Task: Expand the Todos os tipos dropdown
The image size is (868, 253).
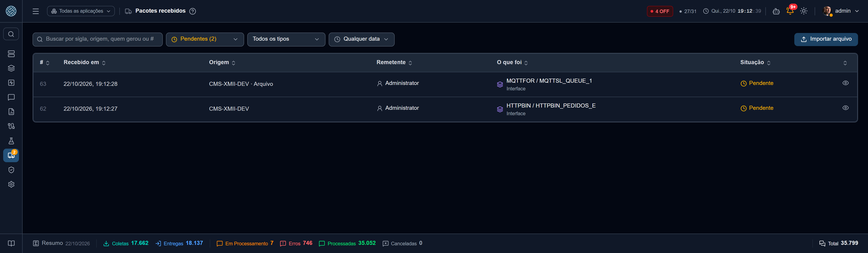Action: pyautogui.click(x=286, y=39)
